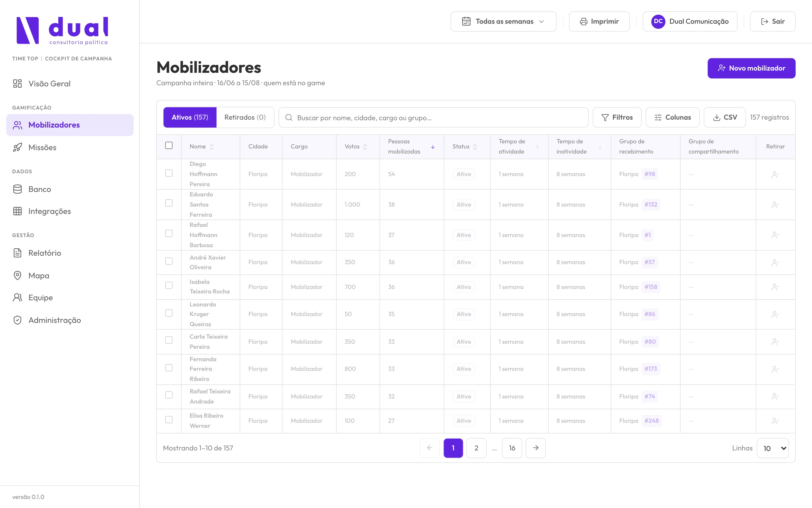The image size is (812, 508).
Task: Check the Rafael Hoffmann Barbosa row
Action: point(169,233)
